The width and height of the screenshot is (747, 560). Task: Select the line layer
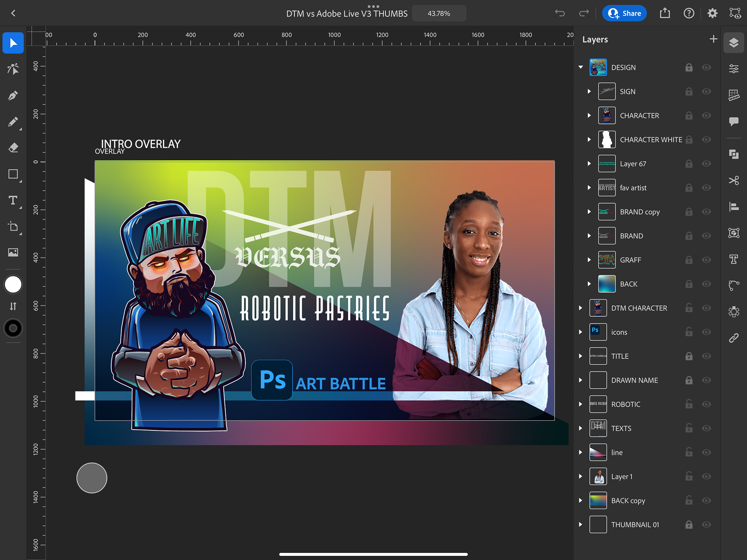tap(646, 453)
